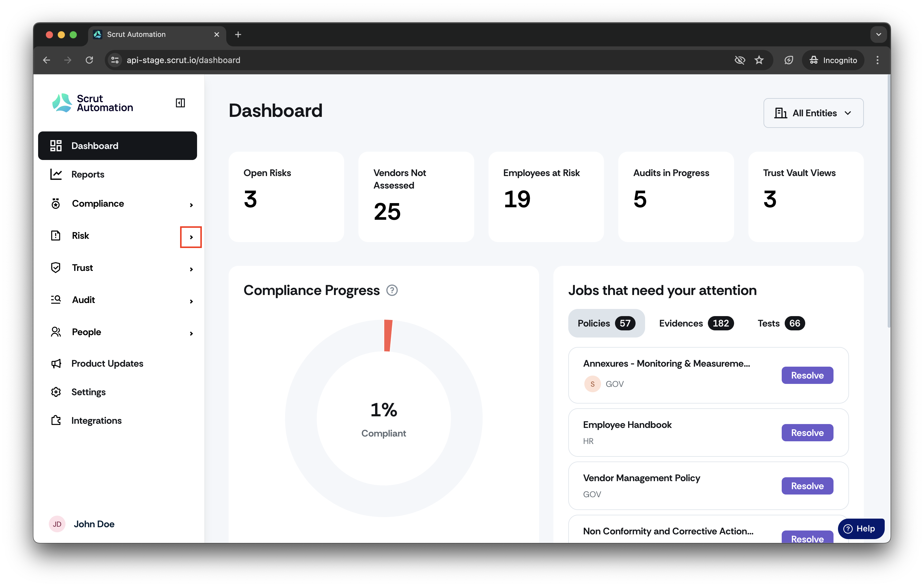Image resolution: width=924 pixels, height=587 pixels.
Task: Click the Scrut Automation logo
Action: pos(93,103)
